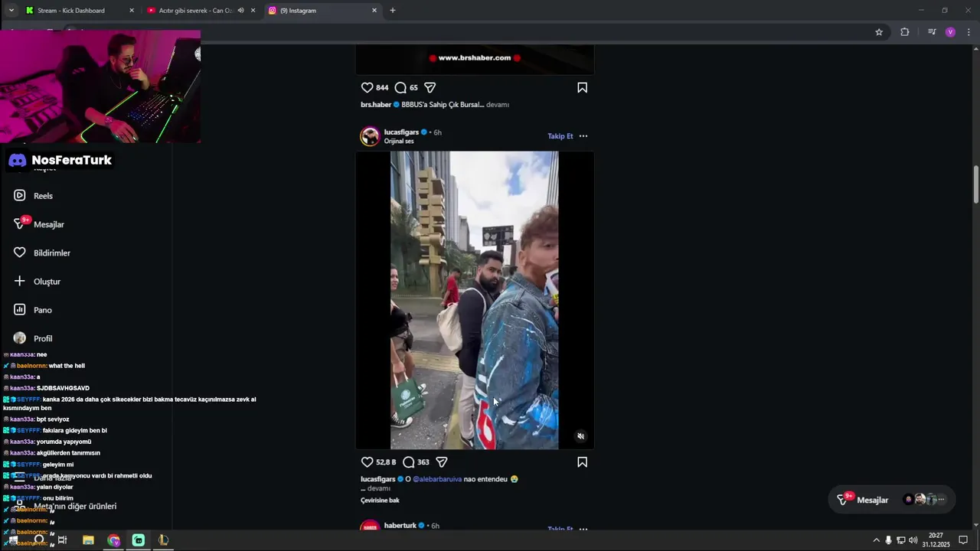Viewport: 980px width, 551px height.
Task: Bookmark the brs.haber post
Action: (582, 87)
